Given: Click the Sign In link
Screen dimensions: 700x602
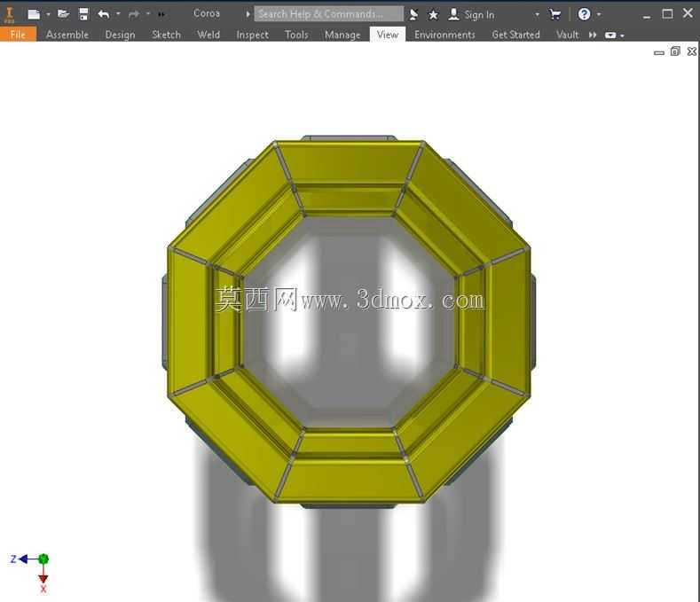Looking at the screenshot, I should tap(479, 15).
